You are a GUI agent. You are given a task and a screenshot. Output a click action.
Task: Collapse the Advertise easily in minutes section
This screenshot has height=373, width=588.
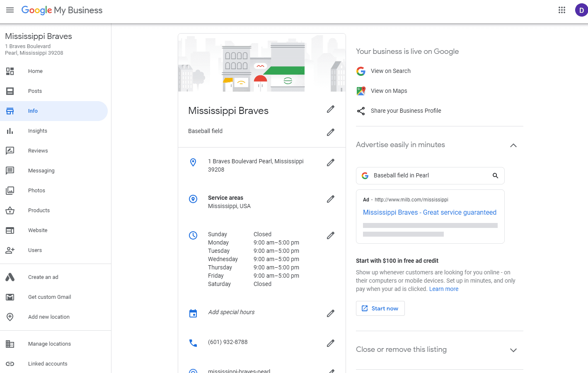(x=513, y=145)
